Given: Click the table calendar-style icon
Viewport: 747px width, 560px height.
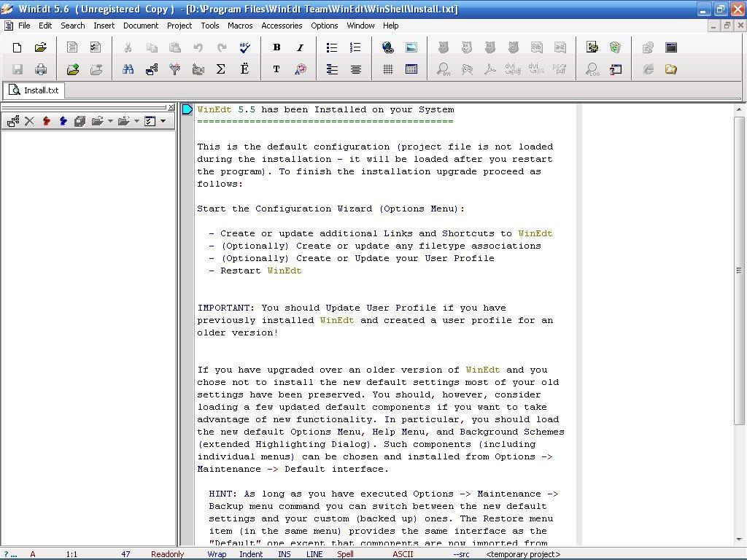Looking at the screenshot, I should [x=411, y=69].
